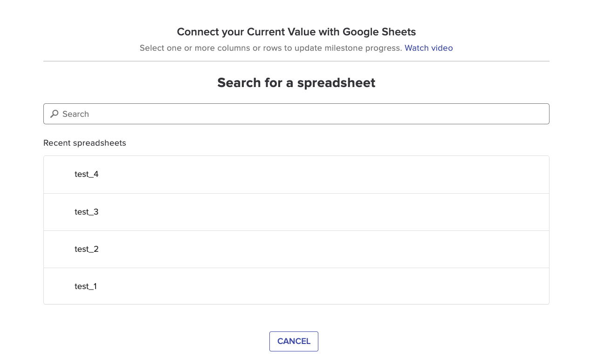The height and width of the screenshot is (364, 591).
Task: Open the Watch video link
Action: pos(428,48)
